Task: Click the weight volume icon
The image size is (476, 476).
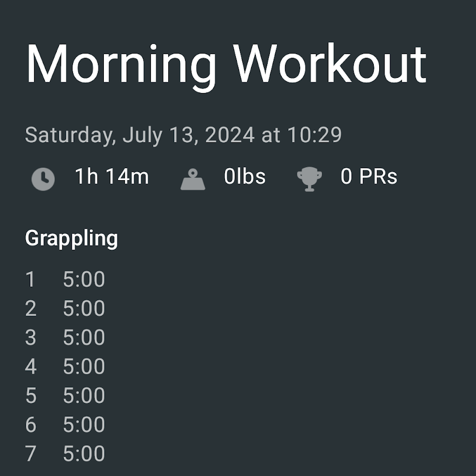Action: click(x=193, y=180)
